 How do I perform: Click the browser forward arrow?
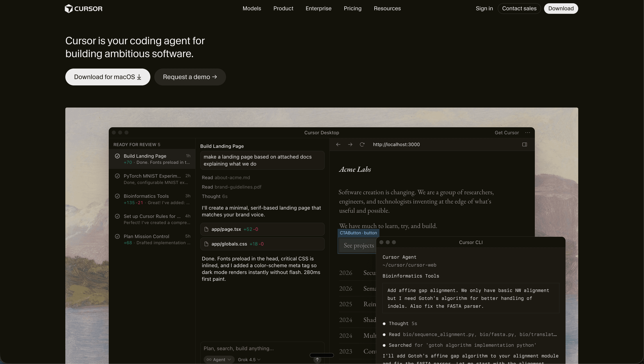click(x=350, y=145)
